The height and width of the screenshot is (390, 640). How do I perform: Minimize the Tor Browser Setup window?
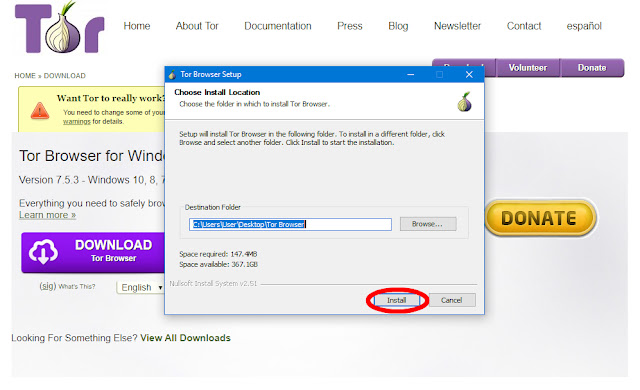[x=411, y=75]
